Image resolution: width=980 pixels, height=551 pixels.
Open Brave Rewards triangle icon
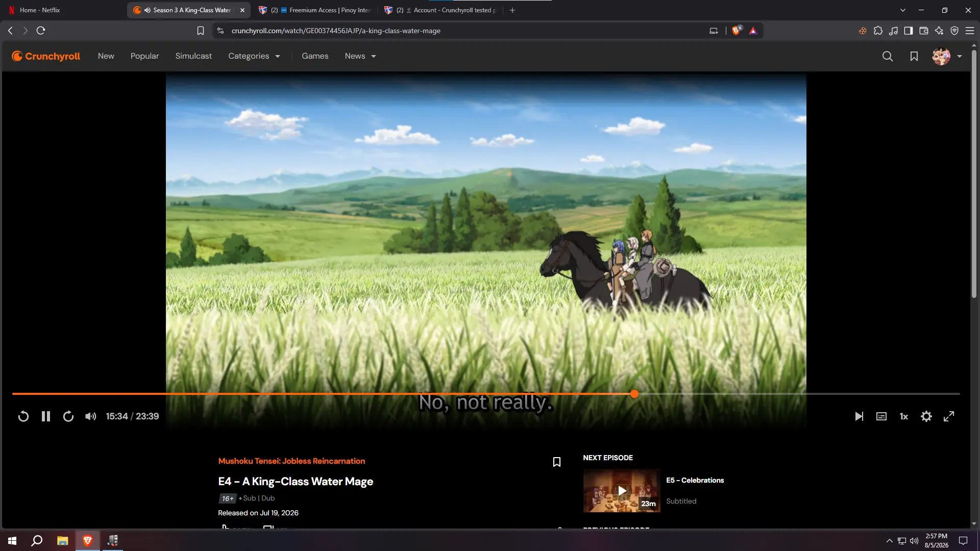[x=753, y=31]
